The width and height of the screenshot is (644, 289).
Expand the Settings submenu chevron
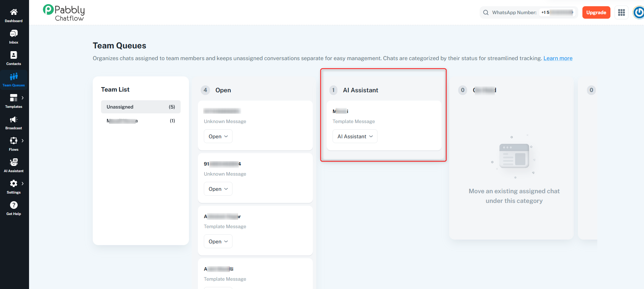click(x=22, y=184)
